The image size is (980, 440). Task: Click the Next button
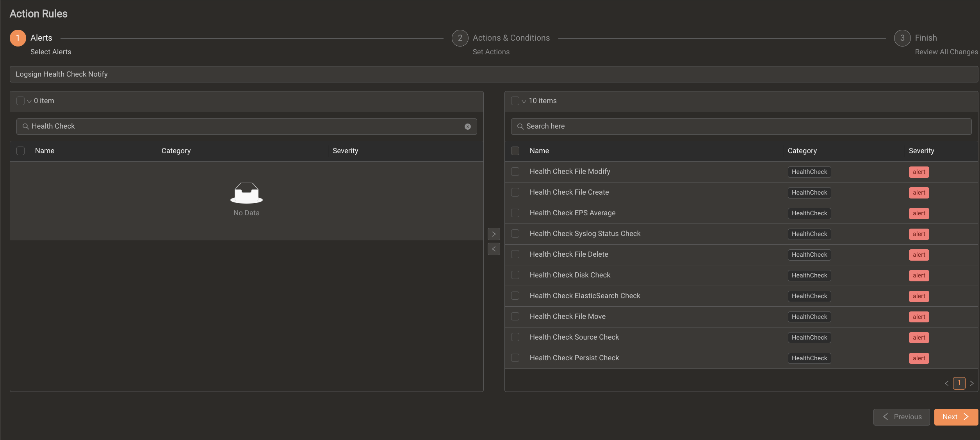click(x=956, y=417)
